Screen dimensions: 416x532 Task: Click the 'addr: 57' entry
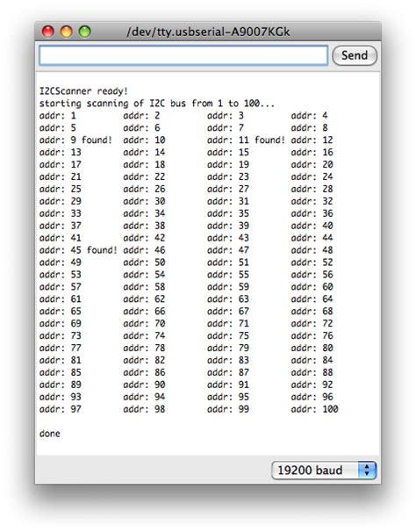[61, 287]
